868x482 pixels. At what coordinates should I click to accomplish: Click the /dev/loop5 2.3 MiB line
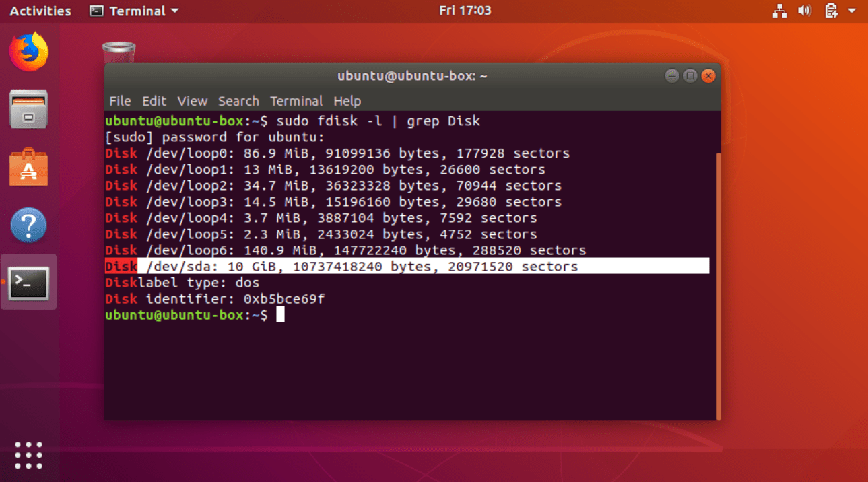[x=321, y=234]
